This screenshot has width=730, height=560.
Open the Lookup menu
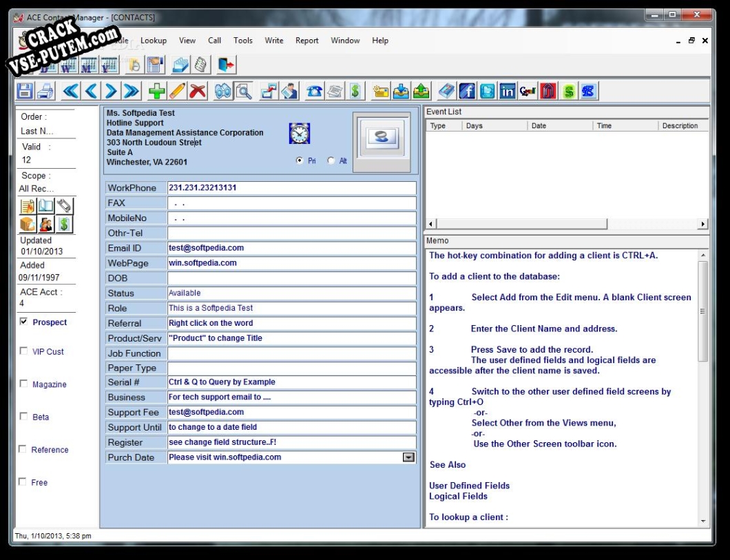pyautogui.click(x=154, y=41)
